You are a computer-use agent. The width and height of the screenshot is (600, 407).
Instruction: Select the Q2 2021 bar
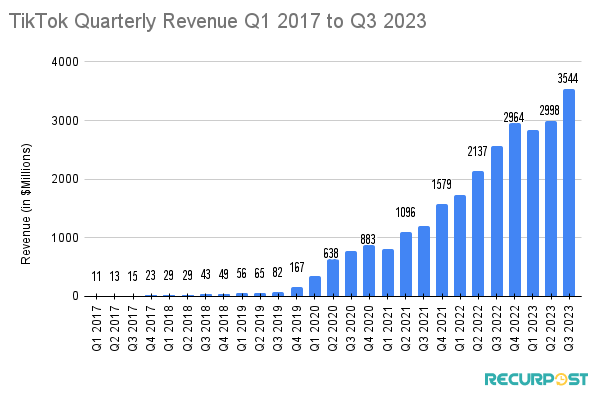pyautogui.click(x=406, y=264)
